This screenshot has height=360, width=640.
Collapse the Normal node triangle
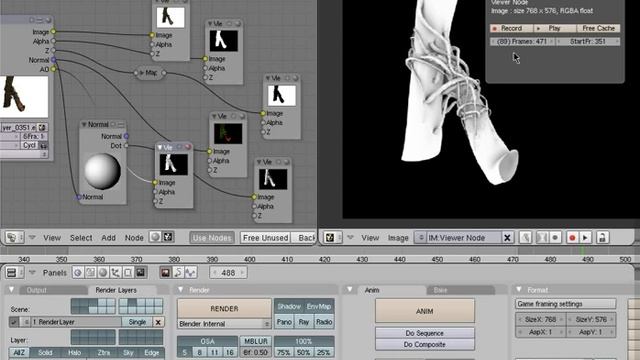84,124
